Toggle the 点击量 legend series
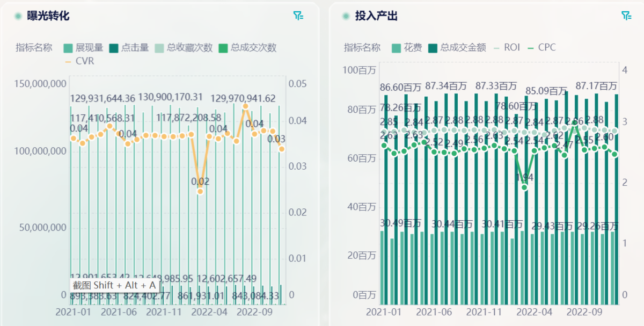The width and height of the screenshot is (644, 326). coord(114,48)
